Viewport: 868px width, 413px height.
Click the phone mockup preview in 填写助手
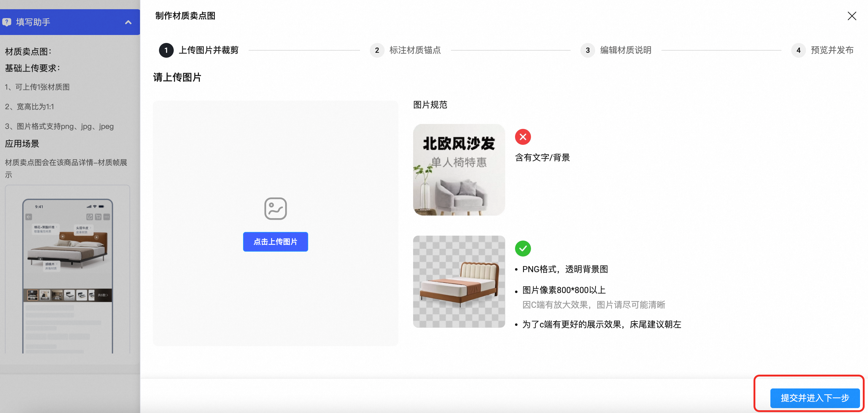tap(68, 276)
